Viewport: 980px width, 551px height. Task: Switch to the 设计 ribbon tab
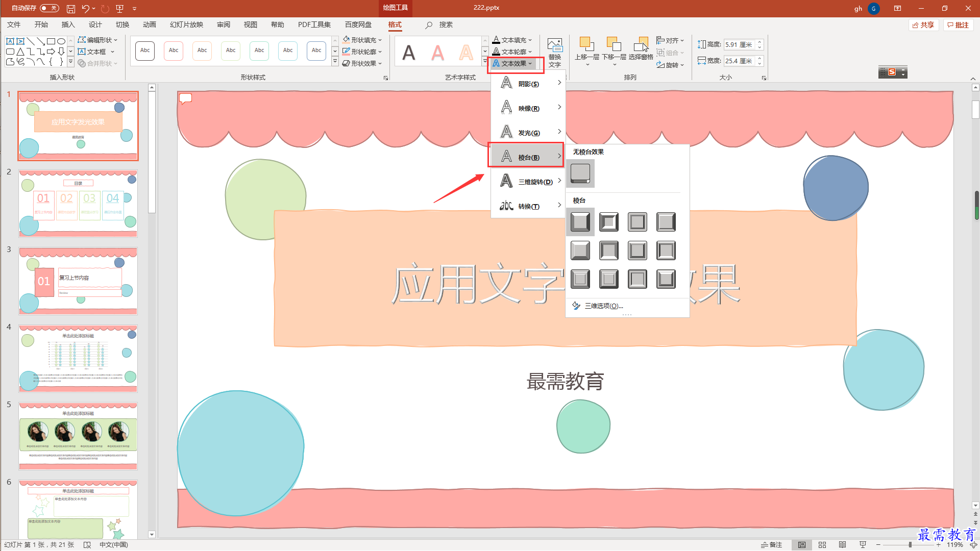tap(95, 24)
